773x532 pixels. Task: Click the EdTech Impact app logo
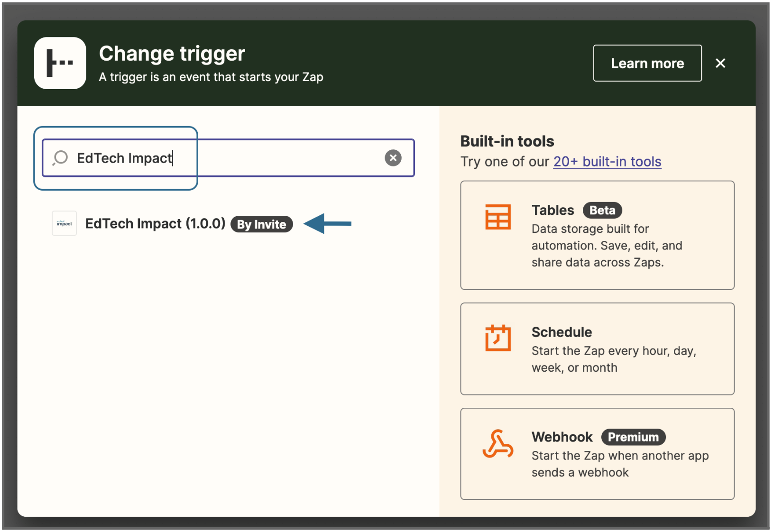tap(64, 223)
